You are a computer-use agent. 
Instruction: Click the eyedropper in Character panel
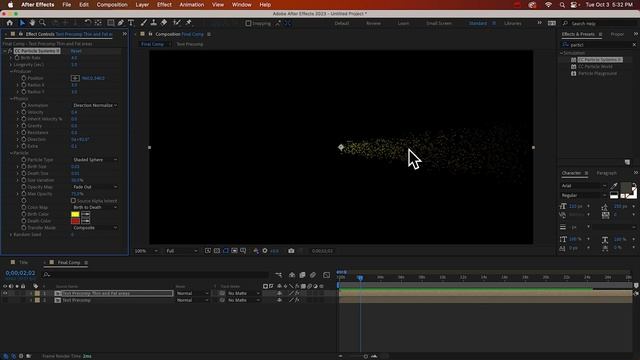point(614,186)
